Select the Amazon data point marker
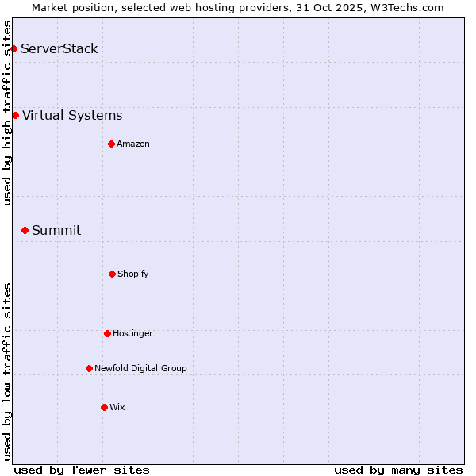The image size is (476, 476). click(x=111, y=144)
